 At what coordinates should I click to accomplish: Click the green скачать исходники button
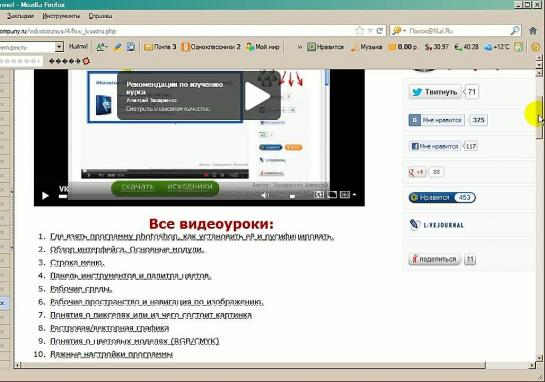[165, 187]
